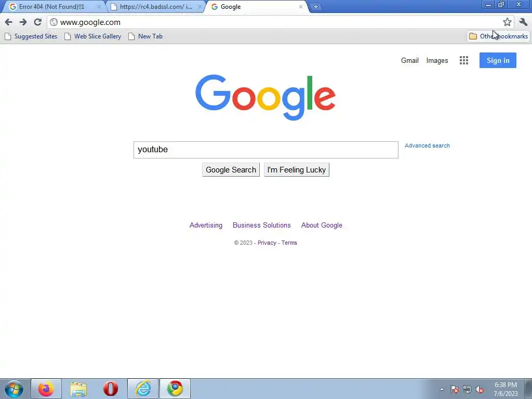This screenshot has width=532, height=399.
Task: Click the Google logo
Action: (265, 97)
